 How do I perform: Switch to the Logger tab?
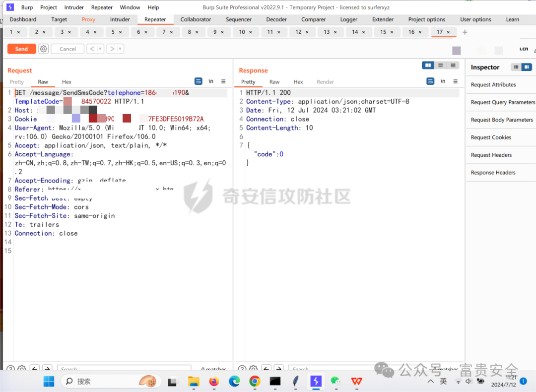[349, 19]
